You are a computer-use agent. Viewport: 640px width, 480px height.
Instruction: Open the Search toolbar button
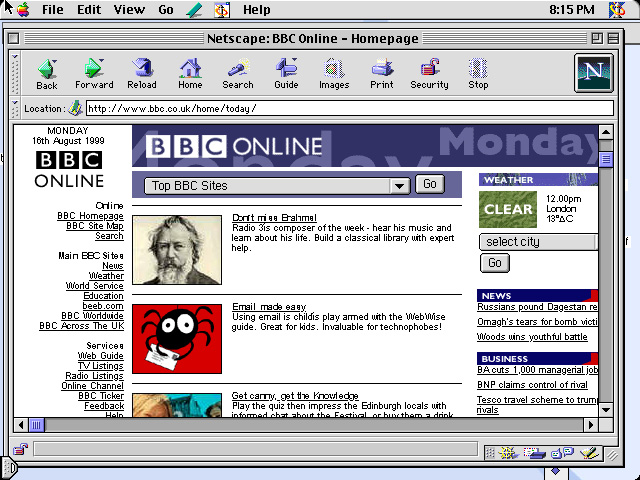(x=238, y=73)
